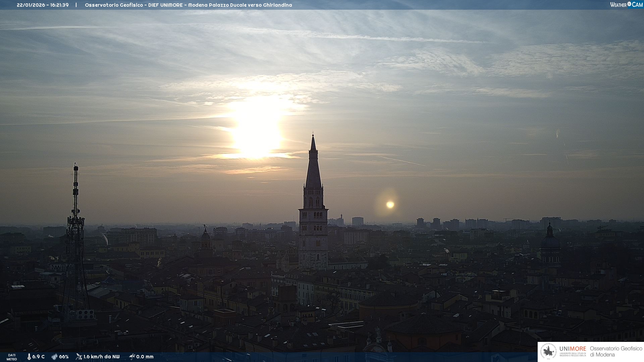
Task: Click the DATI METEO label
Action: point(12,357)
